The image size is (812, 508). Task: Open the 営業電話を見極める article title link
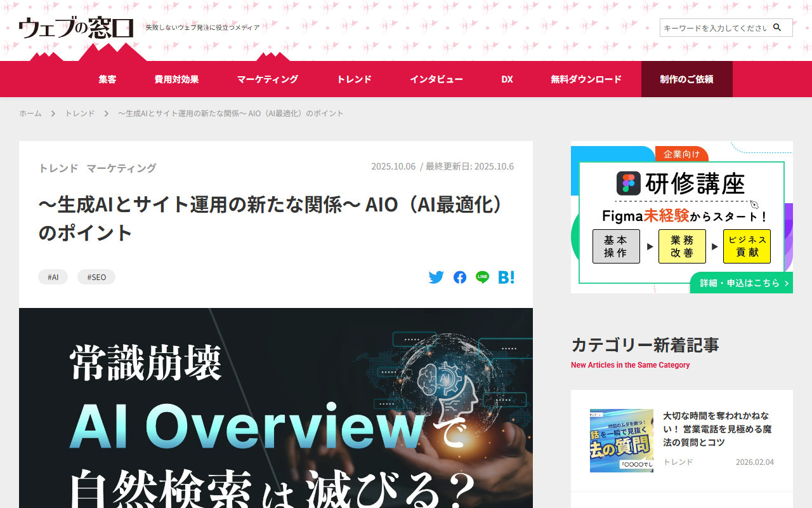pos(717,429)
